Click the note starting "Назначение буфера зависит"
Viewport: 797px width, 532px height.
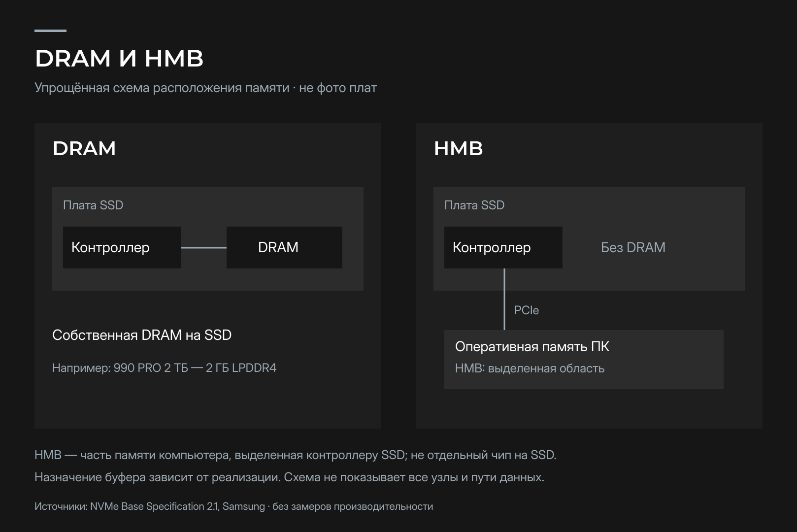pyautogui.click(x=290, y=477)
